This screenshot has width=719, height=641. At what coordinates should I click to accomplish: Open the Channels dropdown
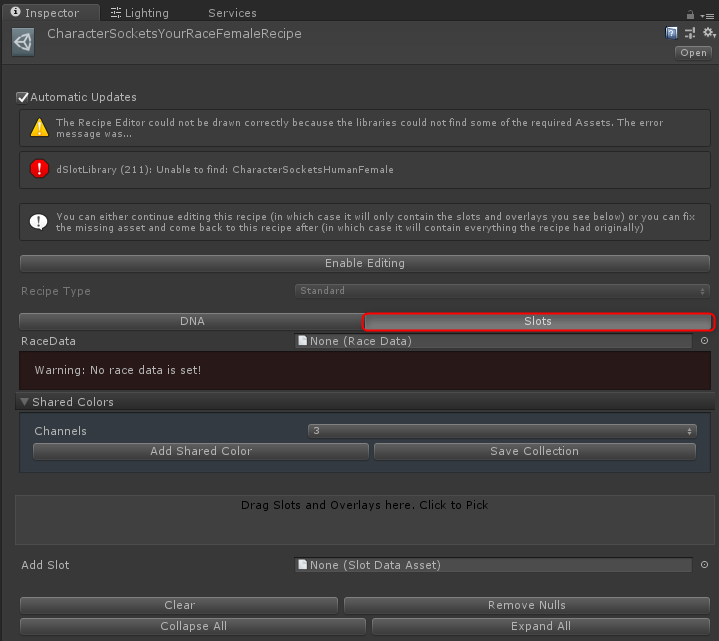(x=502, y=431)
